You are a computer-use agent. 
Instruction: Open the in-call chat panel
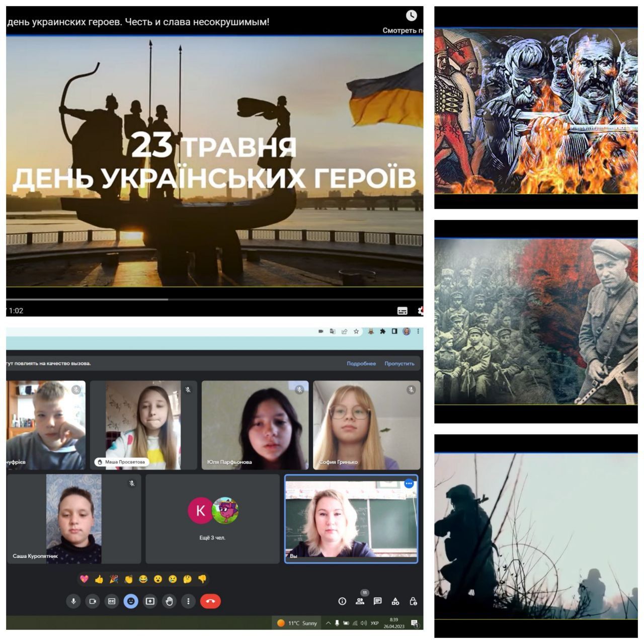point(377,601)
